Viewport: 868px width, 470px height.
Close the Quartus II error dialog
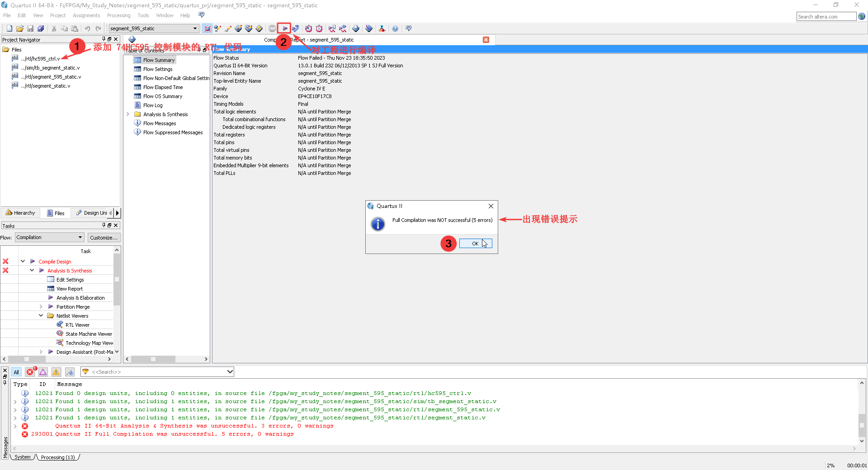pyautogui.click(x=491, y=206)
